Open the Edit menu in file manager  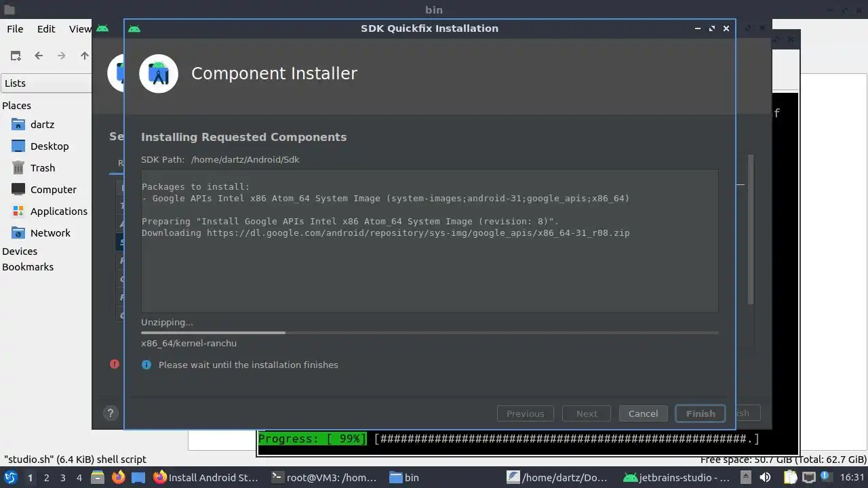coord(46,29)
